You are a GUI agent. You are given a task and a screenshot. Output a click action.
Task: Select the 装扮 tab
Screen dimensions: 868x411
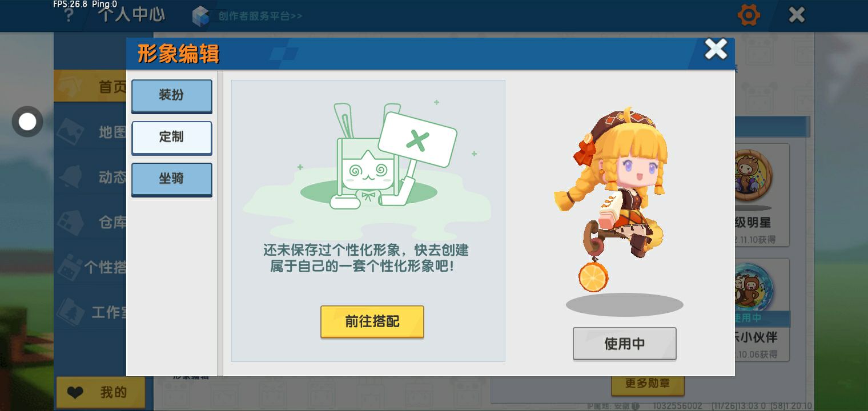coord(172,95)
